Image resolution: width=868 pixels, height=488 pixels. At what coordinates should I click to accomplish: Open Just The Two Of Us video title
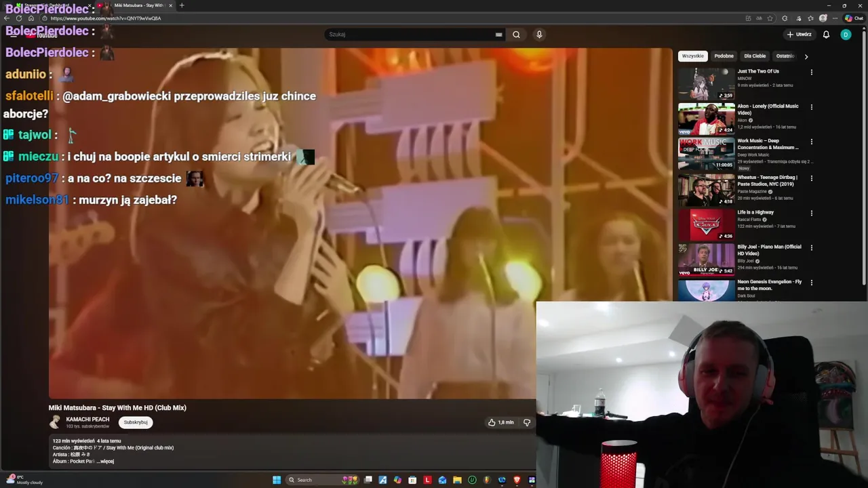coord(758,71)
